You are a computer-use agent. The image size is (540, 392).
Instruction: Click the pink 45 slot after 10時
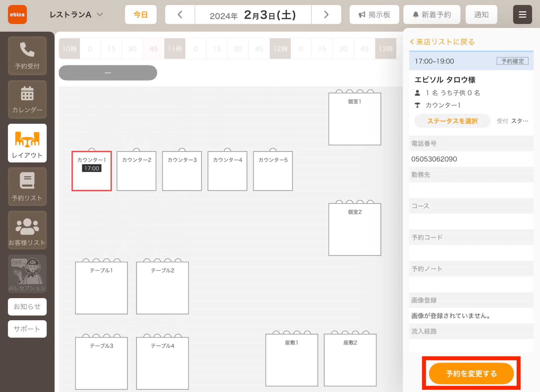coord(153,49)
